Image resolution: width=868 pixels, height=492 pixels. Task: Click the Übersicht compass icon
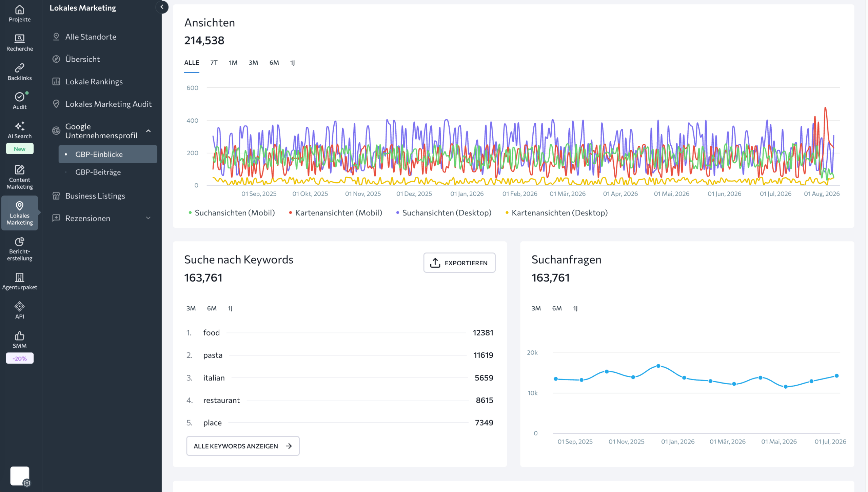[x=56, y=59]
